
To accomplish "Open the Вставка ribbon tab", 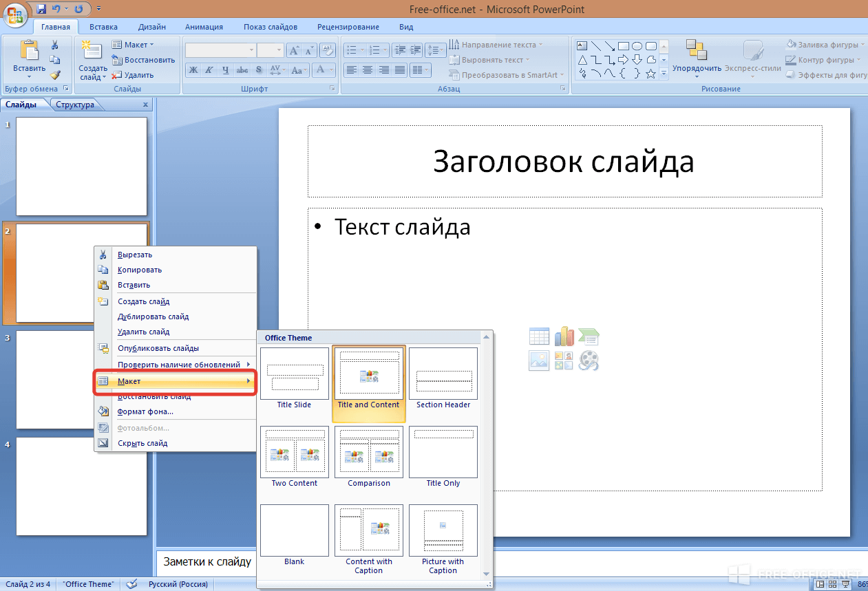I will [x=103, y=27].
